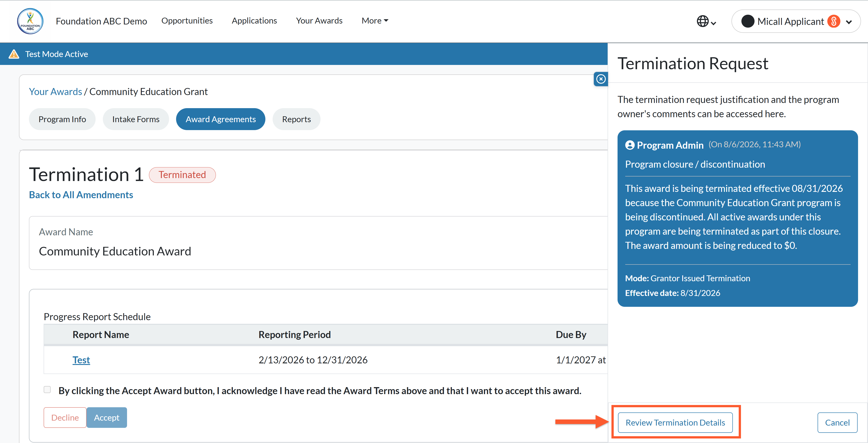
Task: Click the Micall Applicant avatar circle
Action: tap(747, 21)
